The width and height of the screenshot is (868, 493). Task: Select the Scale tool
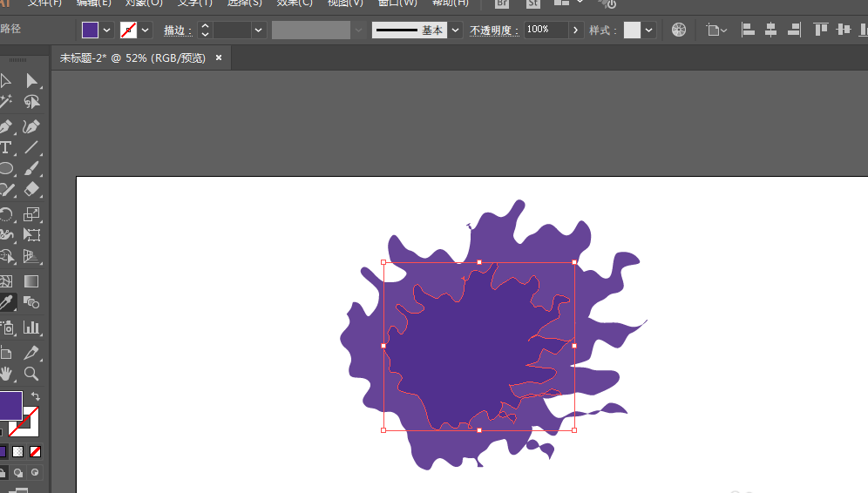tap(31, 214)
